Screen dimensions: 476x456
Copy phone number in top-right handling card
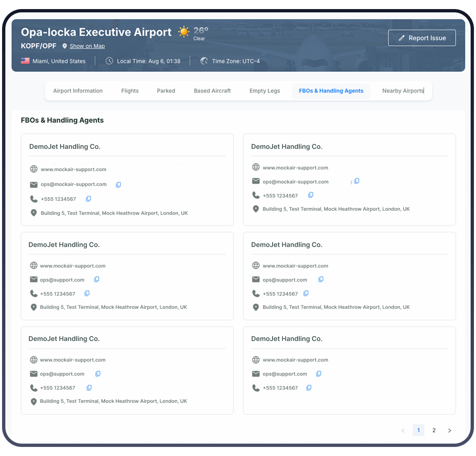point(311,195)
